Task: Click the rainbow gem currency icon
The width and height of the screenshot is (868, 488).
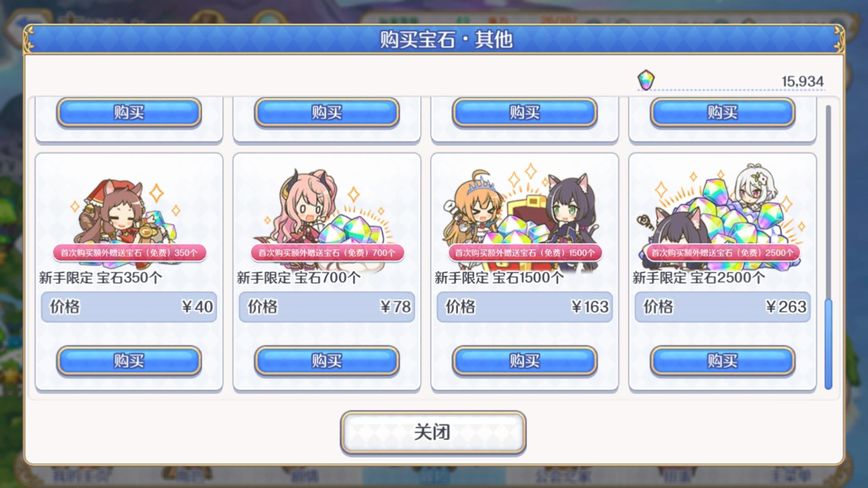Action: [646, 80]
